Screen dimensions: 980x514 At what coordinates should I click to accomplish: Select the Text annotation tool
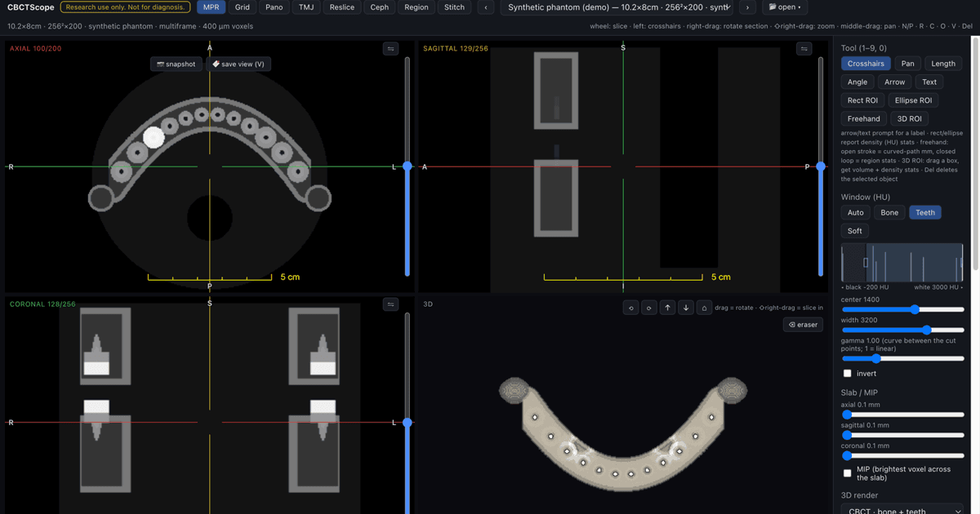[x=929, y=82]
